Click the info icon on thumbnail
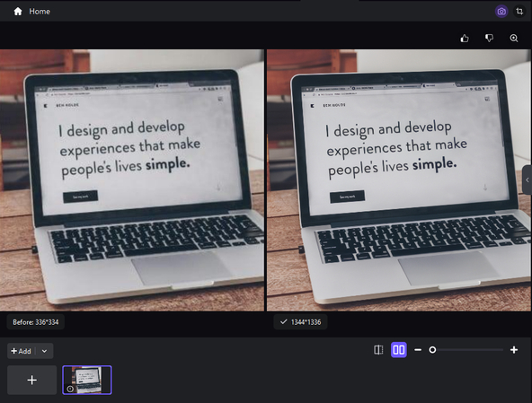The width and height of the screenshot is (532, 403). (70, 389)
